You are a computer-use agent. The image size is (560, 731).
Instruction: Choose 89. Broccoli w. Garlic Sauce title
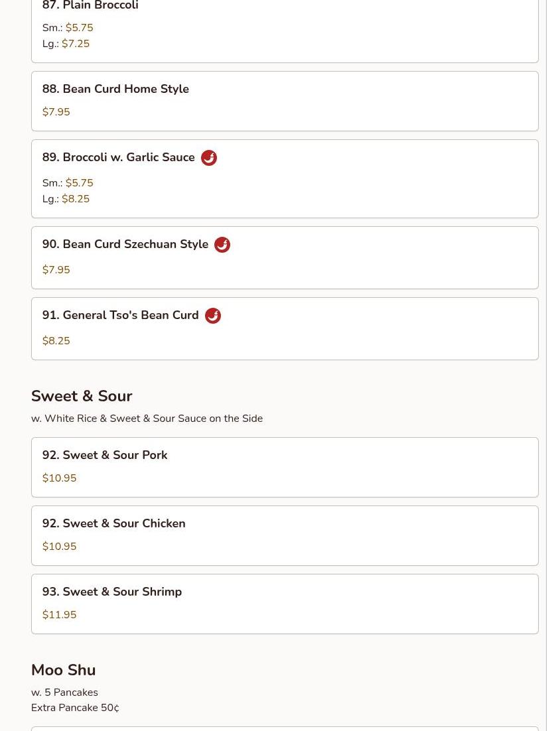118,157
